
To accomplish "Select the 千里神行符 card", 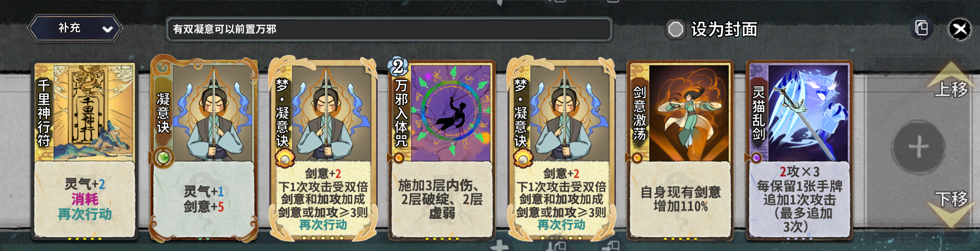I will 85,151.
